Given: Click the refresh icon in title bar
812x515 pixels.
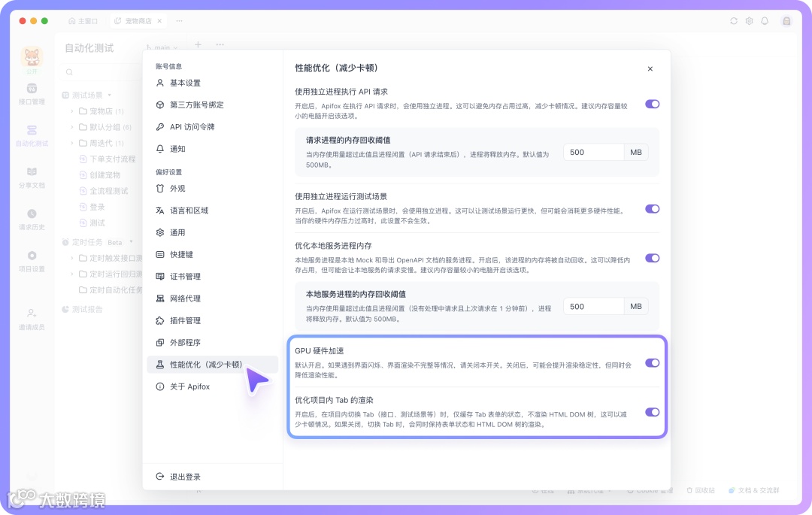Looking at the screenshot, I should point(734,21).
